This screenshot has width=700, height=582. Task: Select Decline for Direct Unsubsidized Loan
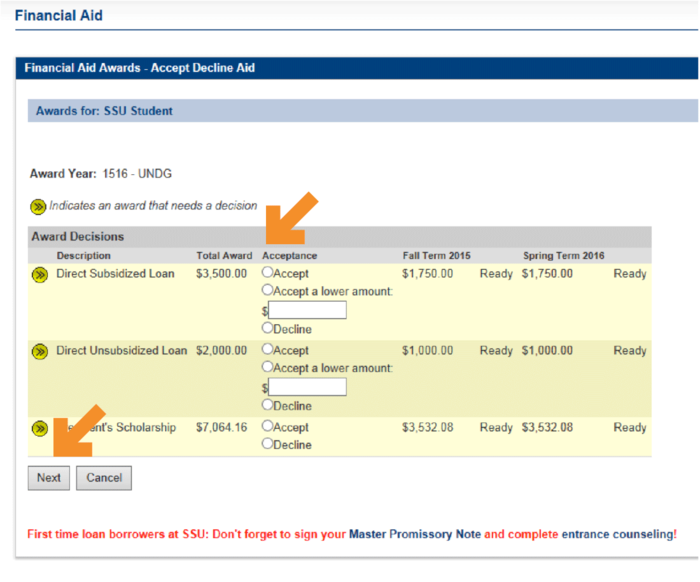[267, 406]
